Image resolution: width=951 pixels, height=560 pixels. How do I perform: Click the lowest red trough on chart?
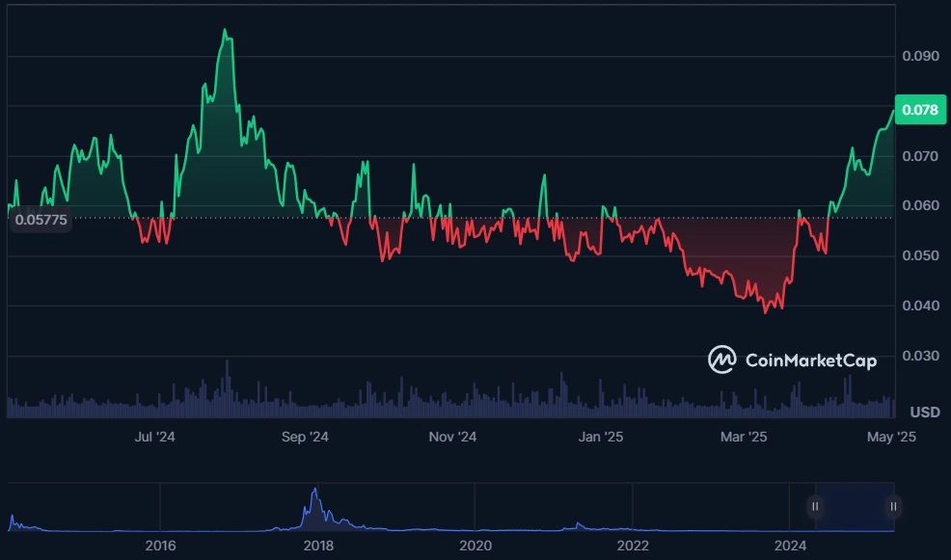(766, 312)
